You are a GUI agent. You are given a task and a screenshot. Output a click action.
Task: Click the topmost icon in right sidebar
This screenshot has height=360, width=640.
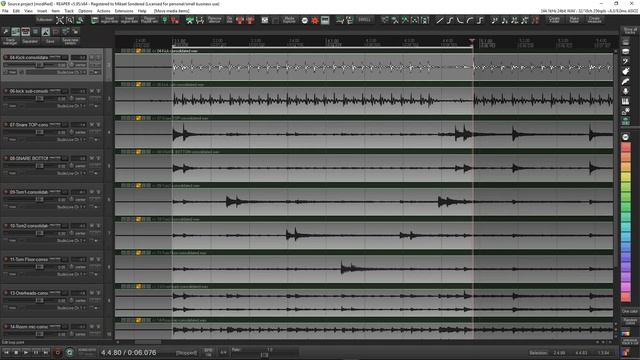625,41
